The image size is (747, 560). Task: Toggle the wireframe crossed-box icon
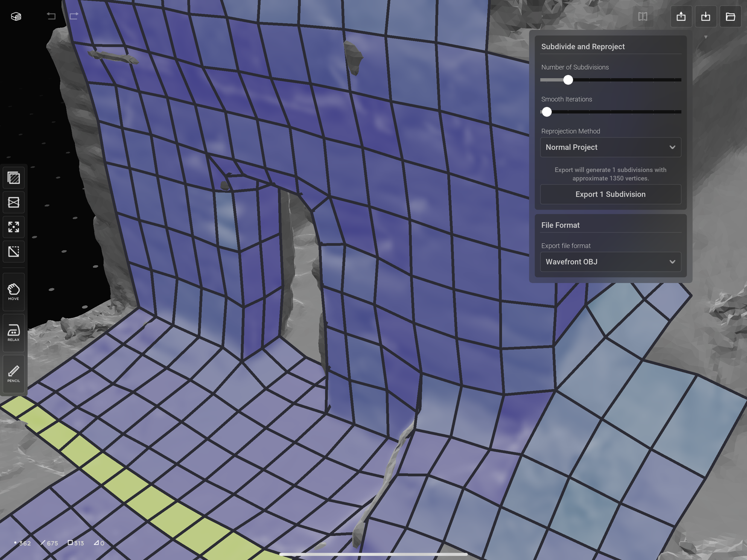coord(14,202)
